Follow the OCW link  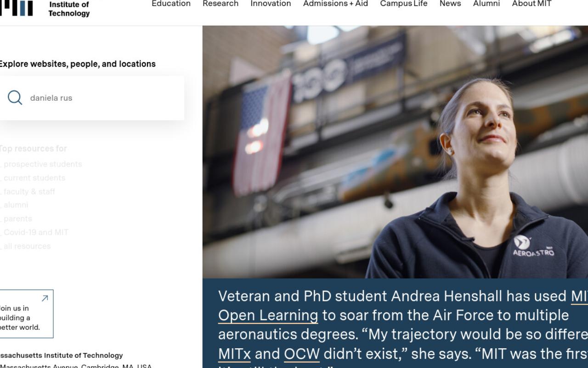coord(301,354)
